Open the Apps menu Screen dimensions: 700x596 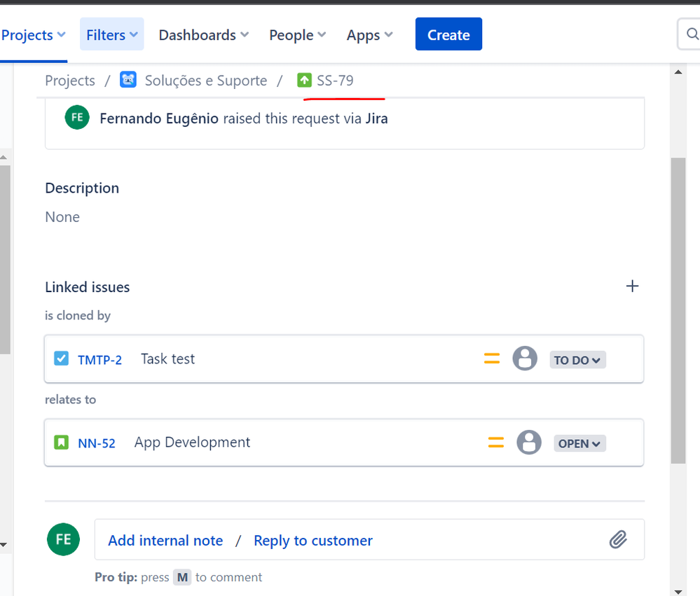370,35
